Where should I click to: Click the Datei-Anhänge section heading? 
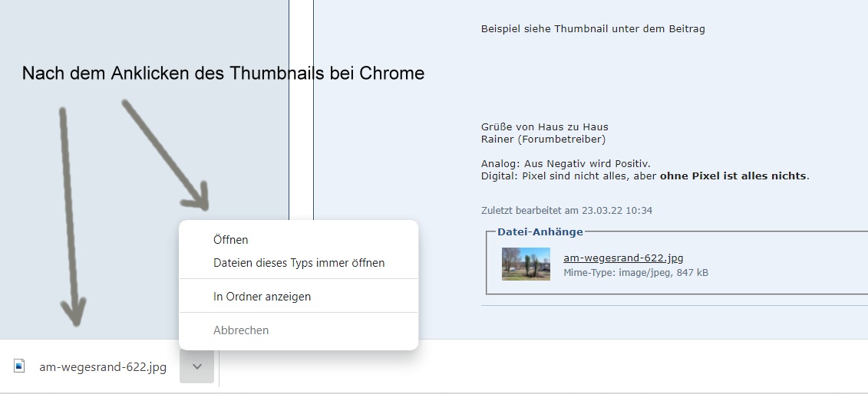[x=540, y=231]
